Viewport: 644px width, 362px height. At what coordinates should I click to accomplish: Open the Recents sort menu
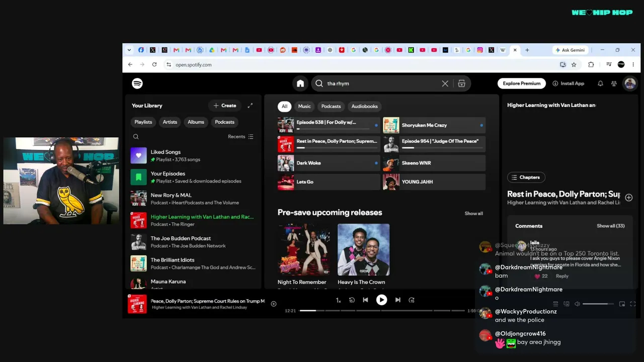240,137
